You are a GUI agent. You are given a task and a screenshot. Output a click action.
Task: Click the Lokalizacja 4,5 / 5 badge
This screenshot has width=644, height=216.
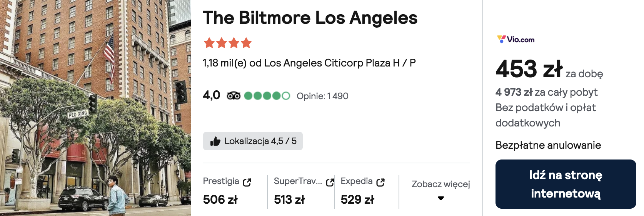pyautogui.click(x=253, y=141)
